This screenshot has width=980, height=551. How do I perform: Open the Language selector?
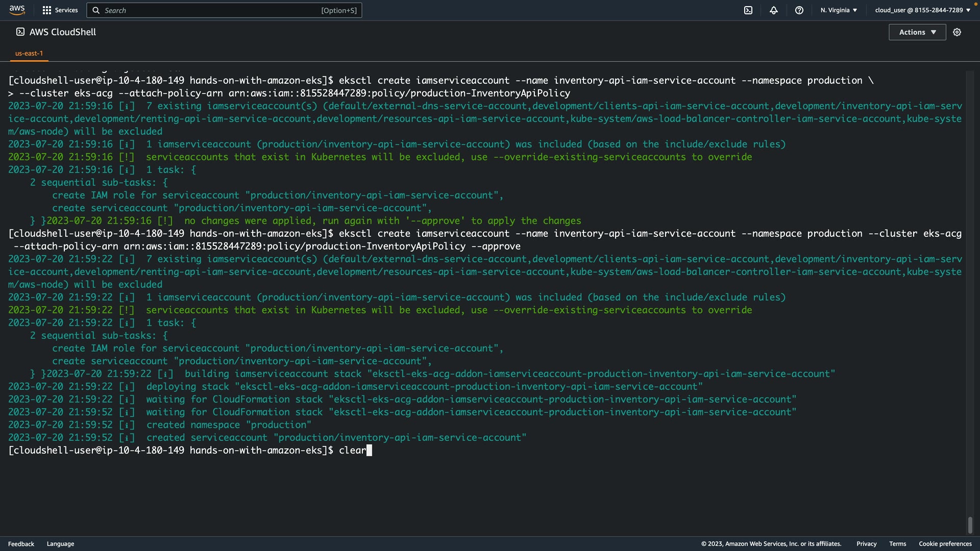coord(60,544)
